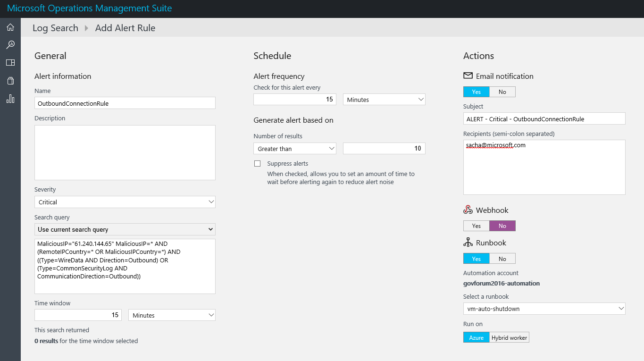644x361 pixels.
Task: Open the Solutions Gallery shopping bag icon
Action: (10, 80)
